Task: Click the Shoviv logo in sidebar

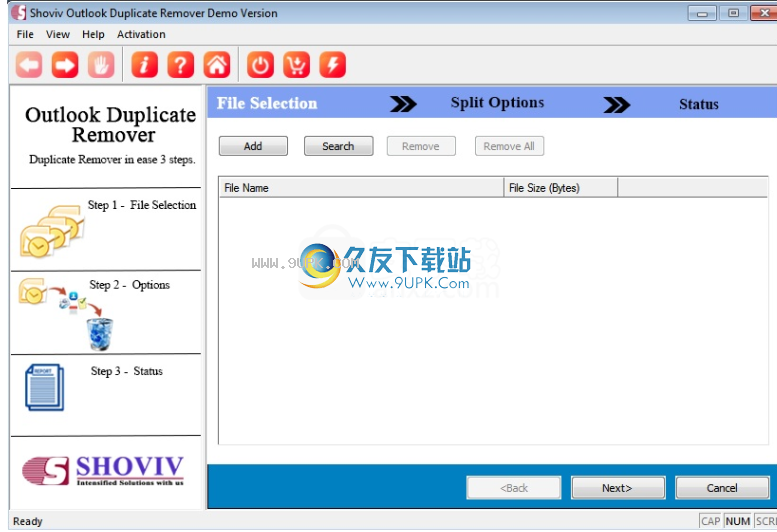Action: click(x=103, y=471)
